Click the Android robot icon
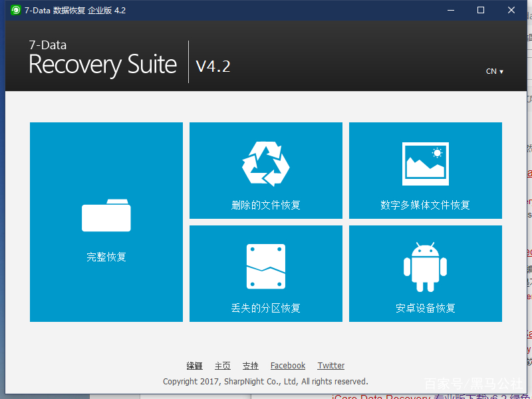The image size is (532, 399). [x=425, y=267]
